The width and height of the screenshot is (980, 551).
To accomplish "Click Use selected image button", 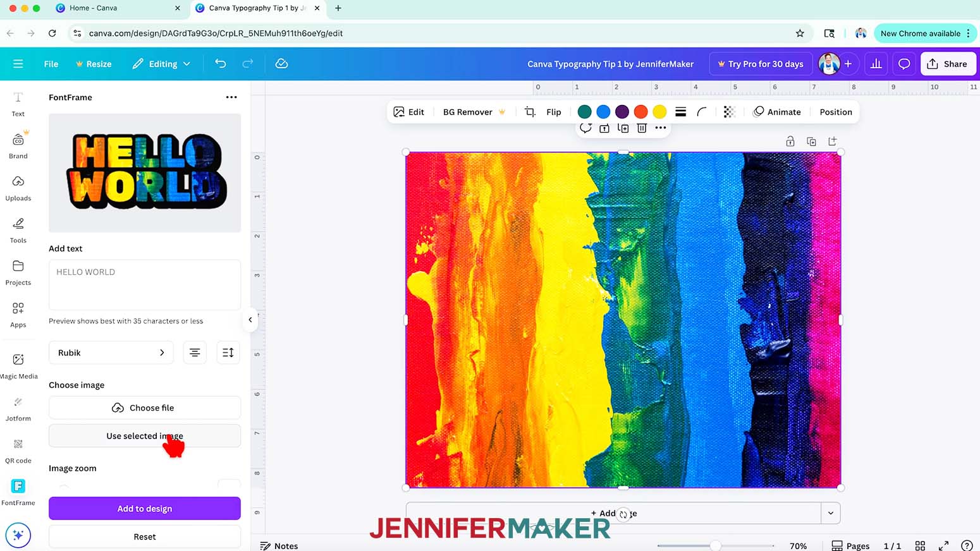I will 145,436.
